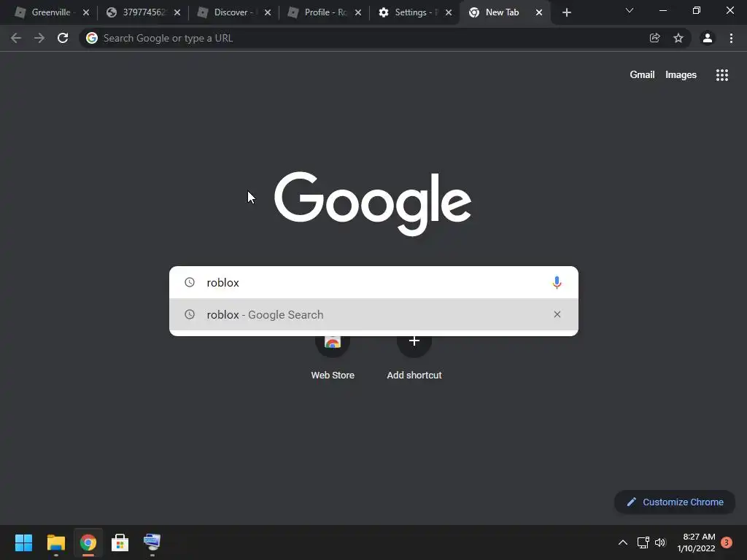Select the New Tab tab

click(x=501, y=12)
